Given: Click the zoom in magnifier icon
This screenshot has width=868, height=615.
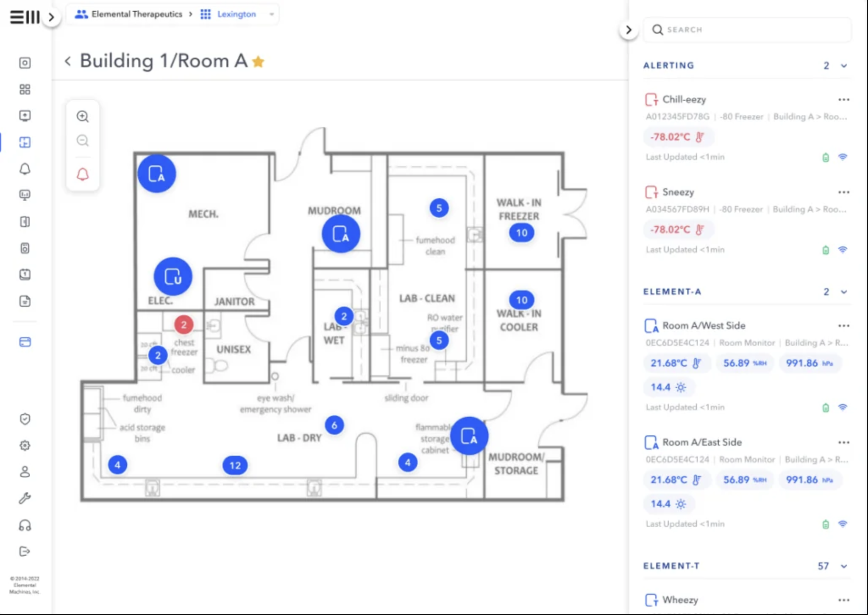Looking at the screenshot, I should 83,116.
